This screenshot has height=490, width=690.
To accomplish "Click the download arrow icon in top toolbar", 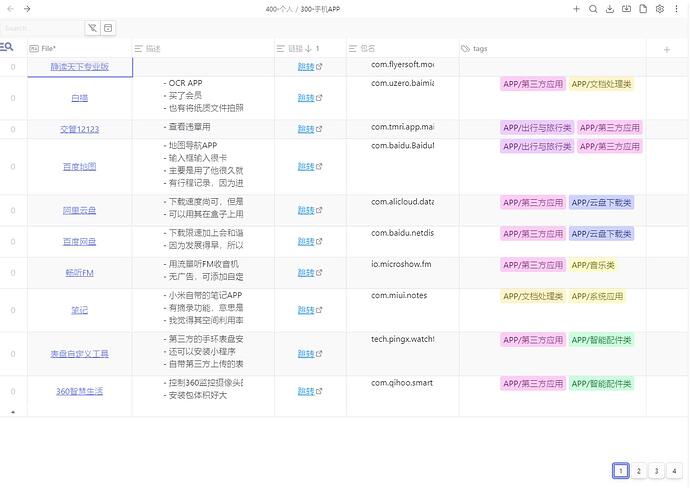I will tap(610, 9).
